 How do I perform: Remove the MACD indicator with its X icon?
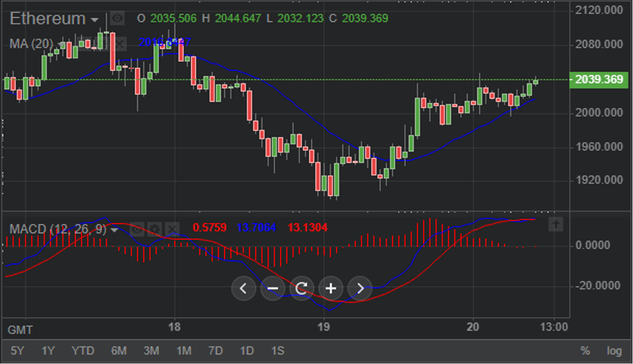(x=171, y=229)
